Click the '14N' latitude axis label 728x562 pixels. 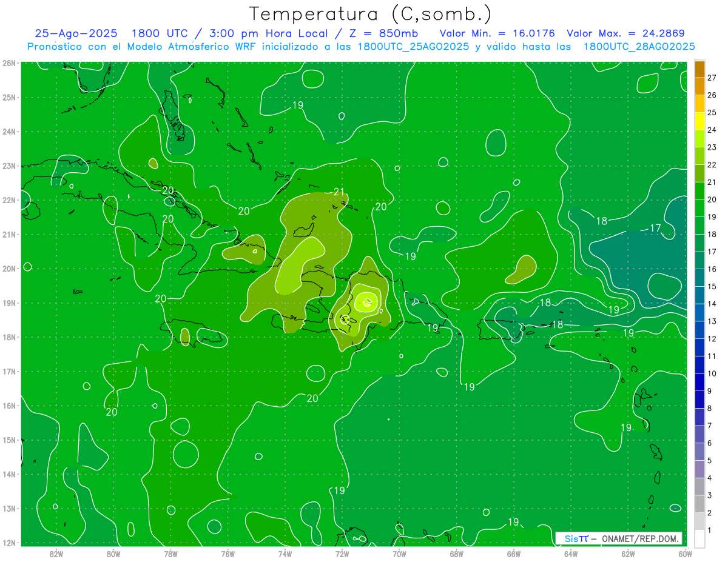pyautogui.click(x=9, y=474)
